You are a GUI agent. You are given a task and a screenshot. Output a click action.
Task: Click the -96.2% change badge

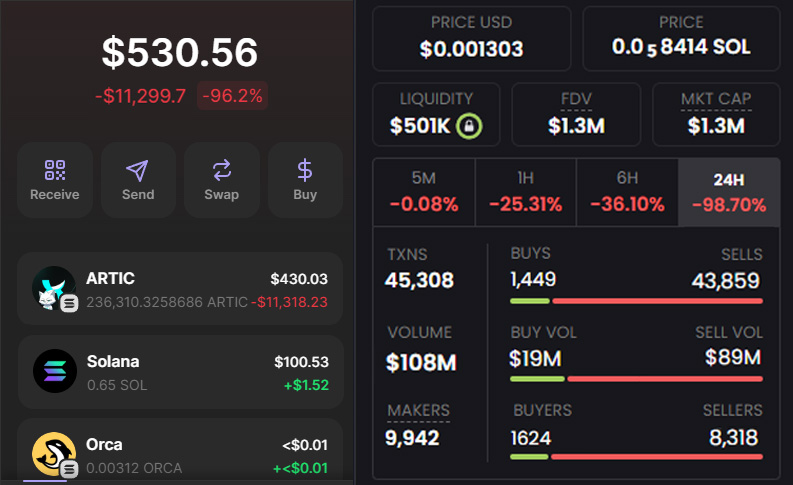pos(232,96)
